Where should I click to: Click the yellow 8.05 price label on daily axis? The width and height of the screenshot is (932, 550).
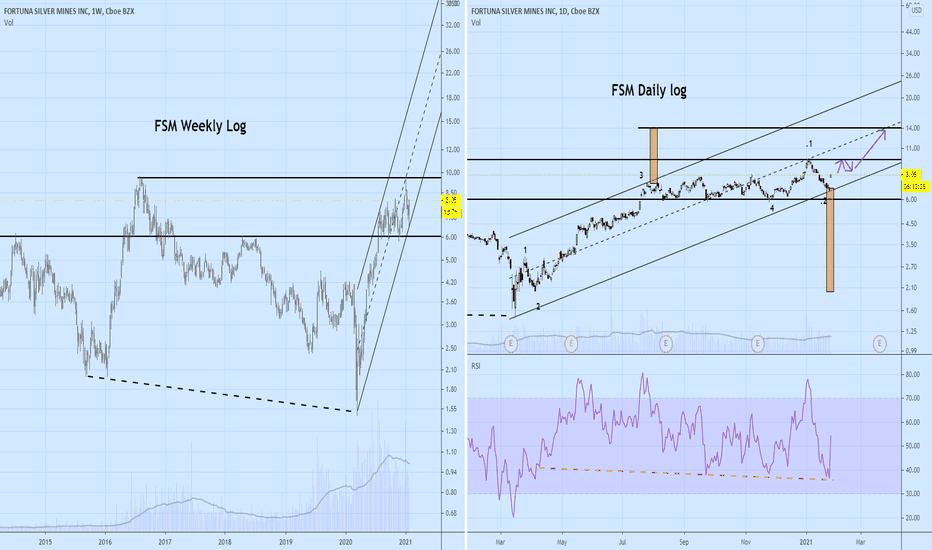coord(911,174)
